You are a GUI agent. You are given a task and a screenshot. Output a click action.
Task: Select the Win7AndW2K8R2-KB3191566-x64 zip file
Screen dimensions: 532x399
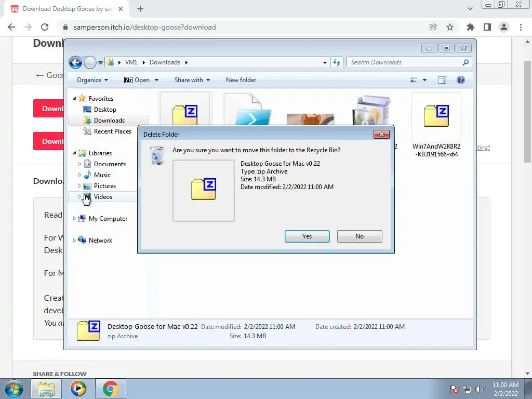coord(436,126)
